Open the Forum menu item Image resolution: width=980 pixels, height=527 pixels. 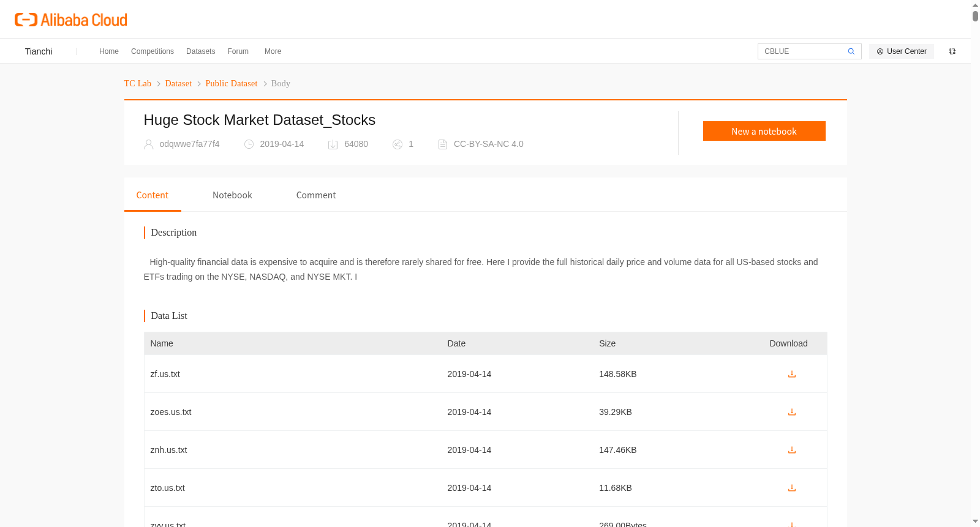coord(238,51)
